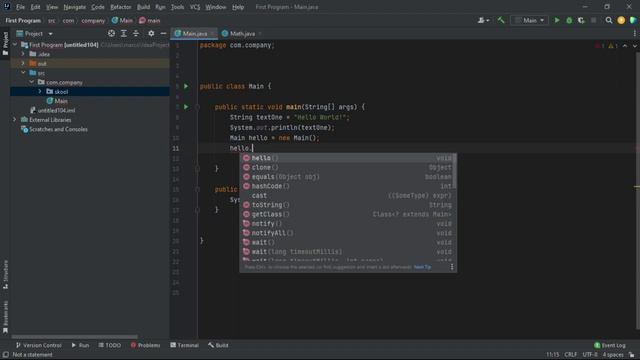Expand all in Project tool window
640x360 pixels.
[x=124, y=33]
